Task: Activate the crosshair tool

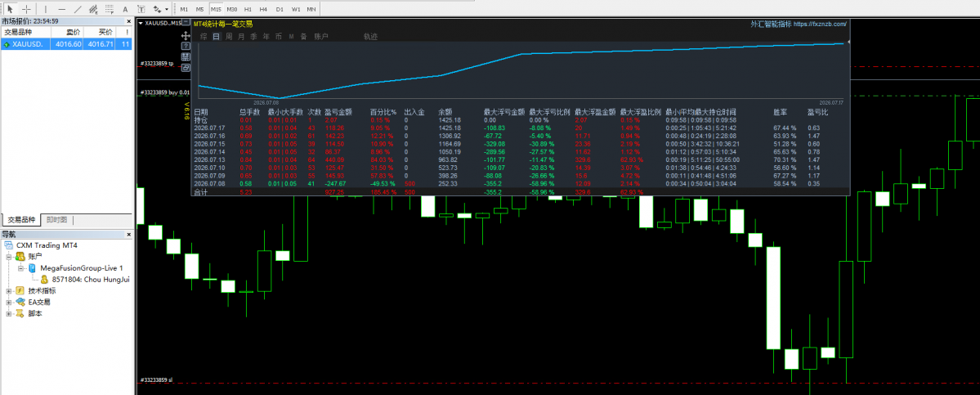Action: point(25,9)
